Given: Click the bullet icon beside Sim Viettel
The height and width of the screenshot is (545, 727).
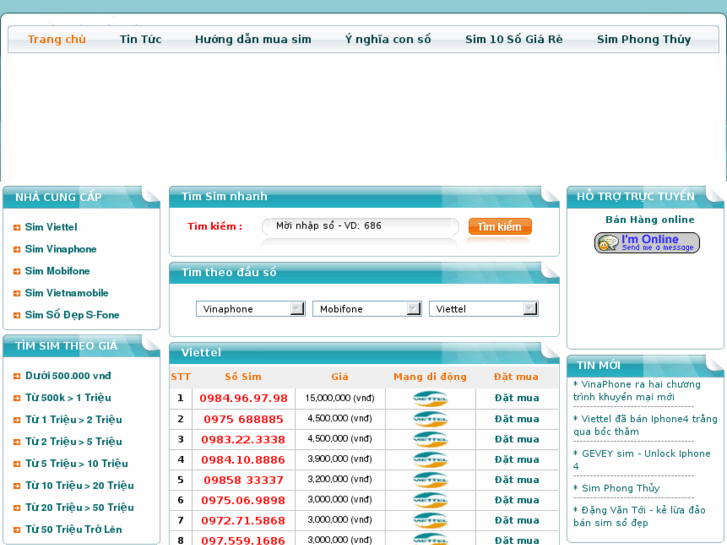Looking at the screenshot, I should [17, 228].
